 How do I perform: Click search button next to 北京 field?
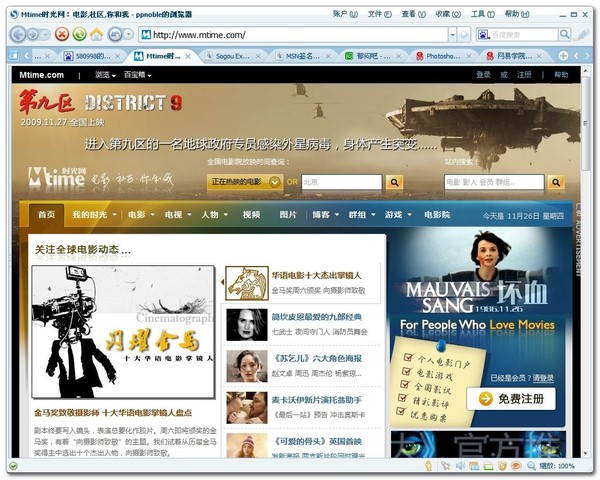pos(394,183)
